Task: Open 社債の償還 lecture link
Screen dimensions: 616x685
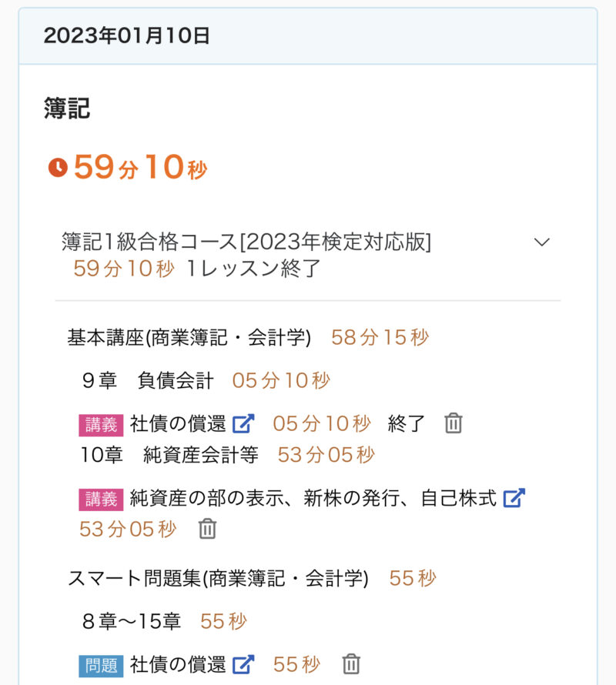Action: 178,423
